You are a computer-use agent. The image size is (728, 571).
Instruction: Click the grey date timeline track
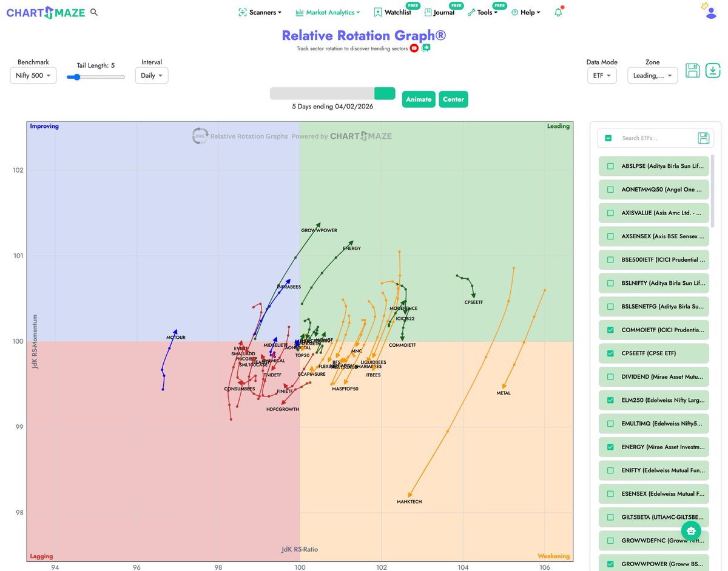tap(322, 93)
